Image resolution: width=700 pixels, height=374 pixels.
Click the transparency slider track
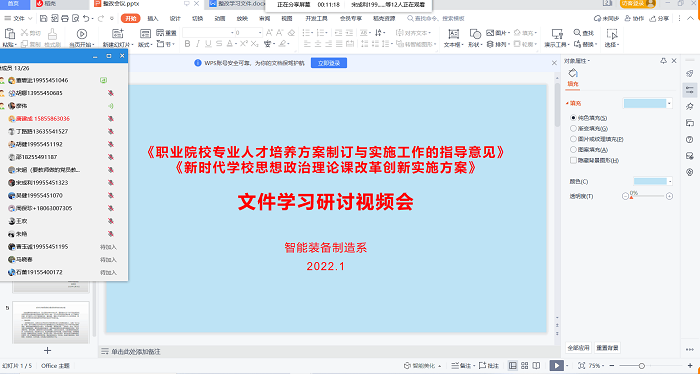[x=647, y=196]
